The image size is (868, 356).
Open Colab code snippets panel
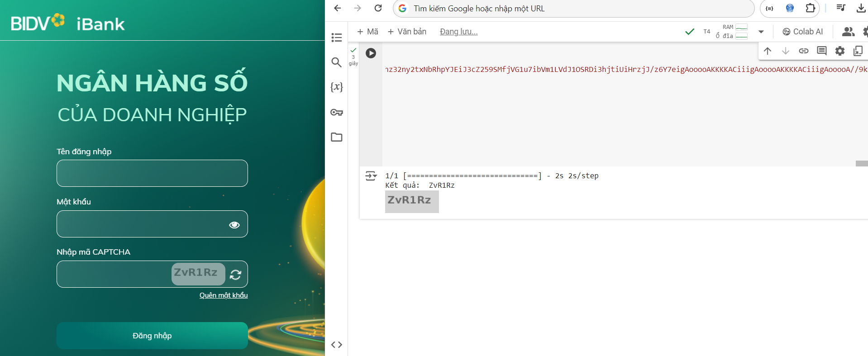pyautogui.click(x=336, y=345)
